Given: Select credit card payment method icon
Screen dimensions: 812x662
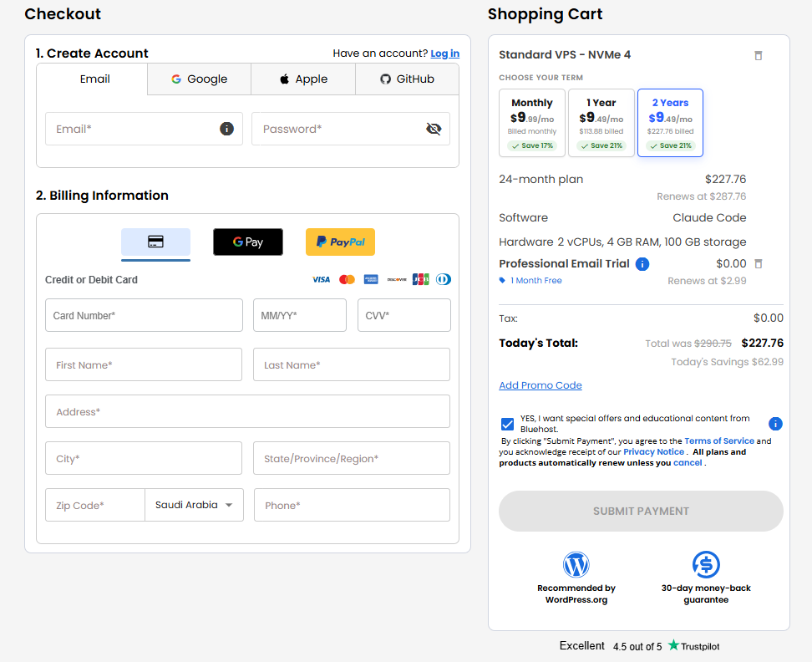Looking at the screenshot, I should click(156, 242).
